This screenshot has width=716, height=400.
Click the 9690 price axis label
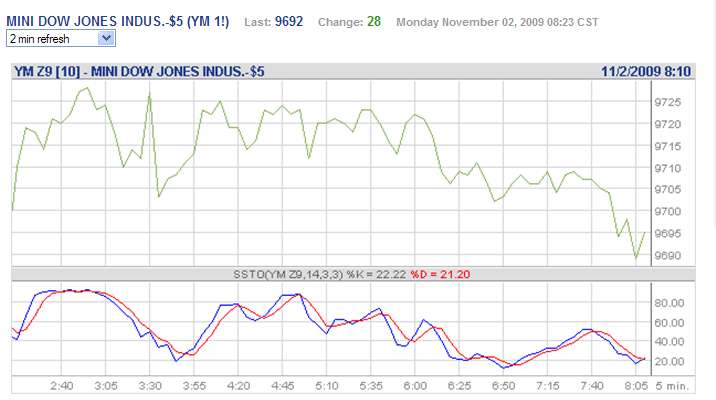[x=668, y=255]
